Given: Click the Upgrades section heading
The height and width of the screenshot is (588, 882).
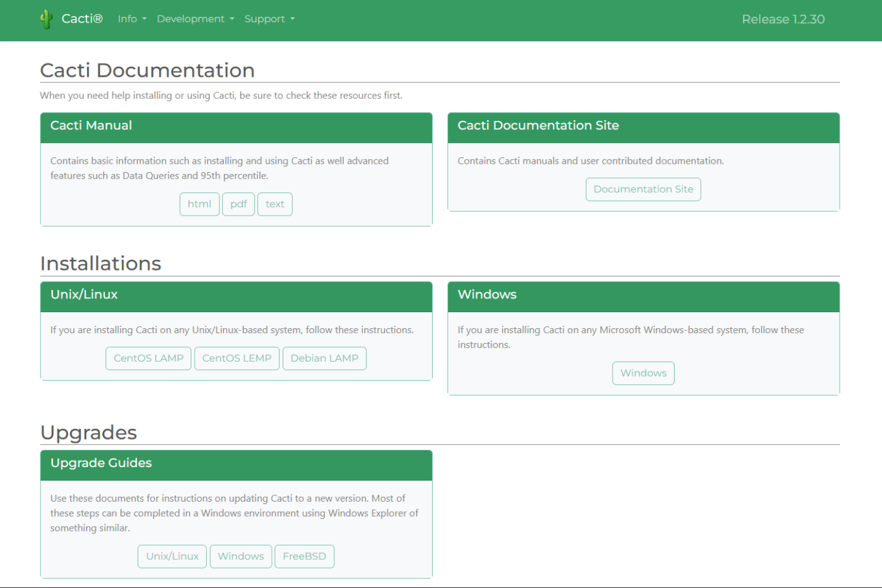Looking at the screenshot, I should tap(89, 433).
